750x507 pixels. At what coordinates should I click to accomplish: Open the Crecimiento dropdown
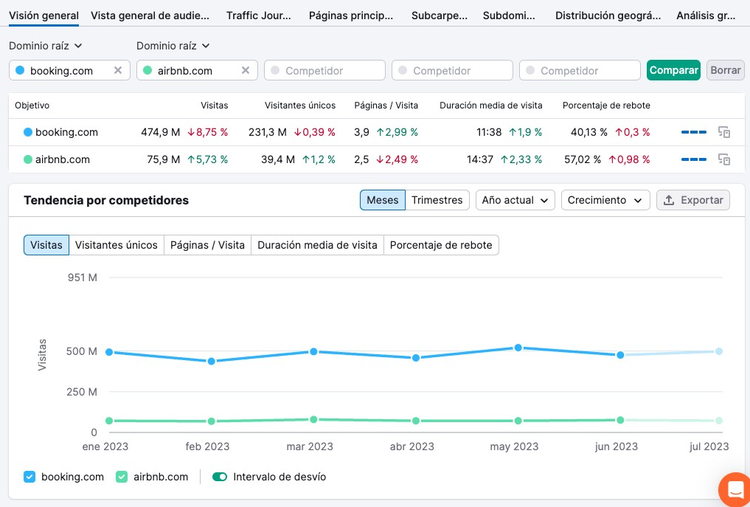[605, 200]
